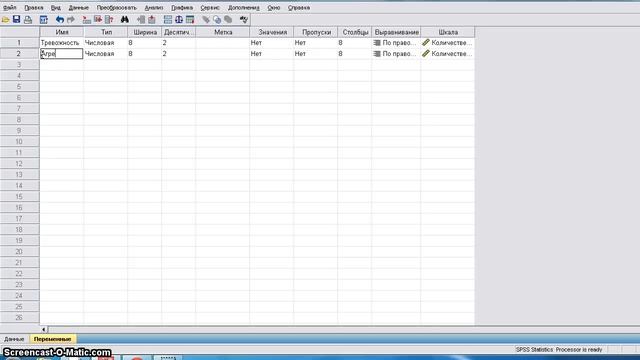640x360 pixels.
Task: Redo with the grey arrow icon
Action: (71, 20)
